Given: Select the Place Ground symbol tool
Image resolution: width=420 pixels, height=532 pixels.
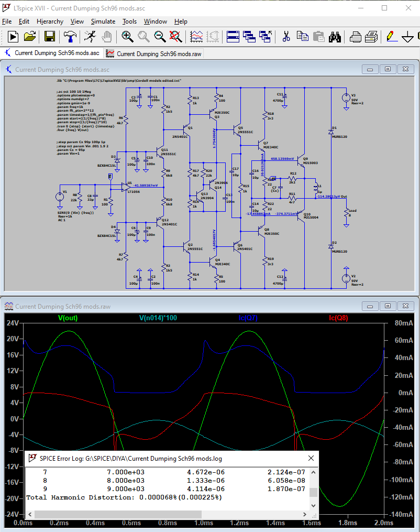Looking at the screenshot, I should point(408,37).
